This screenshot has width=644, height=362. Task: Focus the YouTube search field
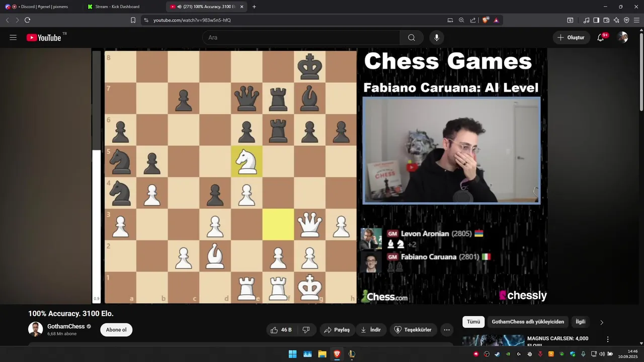click(301, 38)
